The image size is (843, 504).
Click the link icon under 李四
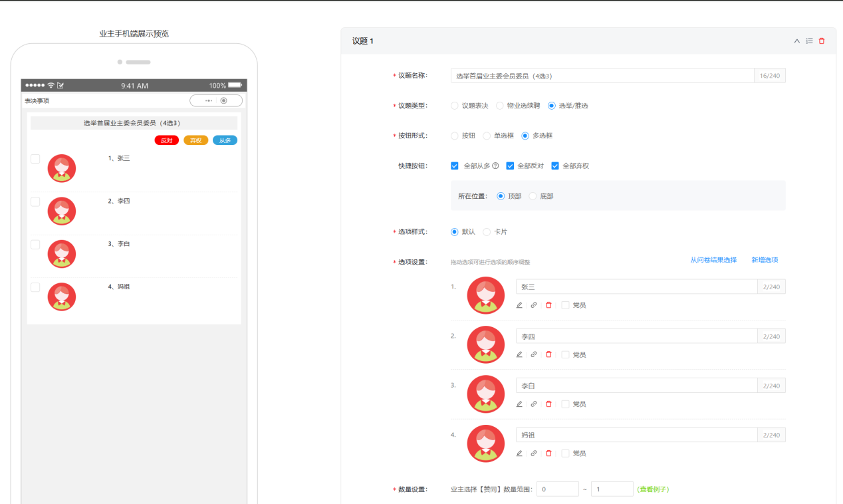tap(534, 354)
